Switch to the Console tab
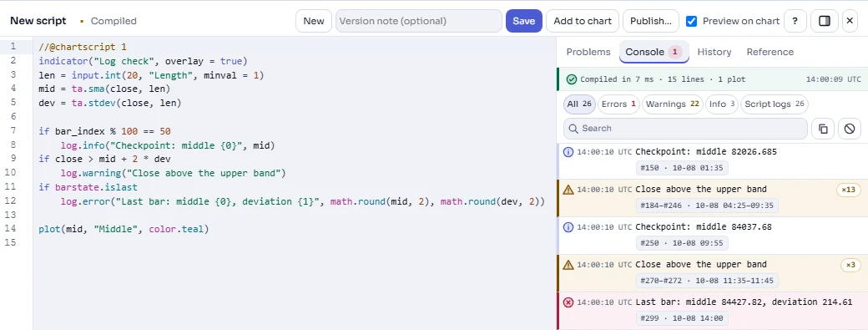This screenshot has height=330, width=868. pyautogui.click(x=654, y=52)
